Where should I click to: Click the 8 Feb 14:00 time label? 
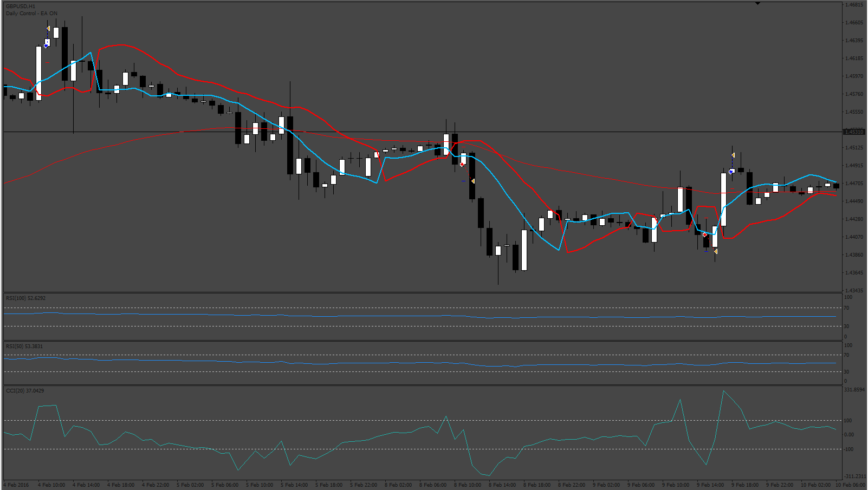click(x=502, y=485)
